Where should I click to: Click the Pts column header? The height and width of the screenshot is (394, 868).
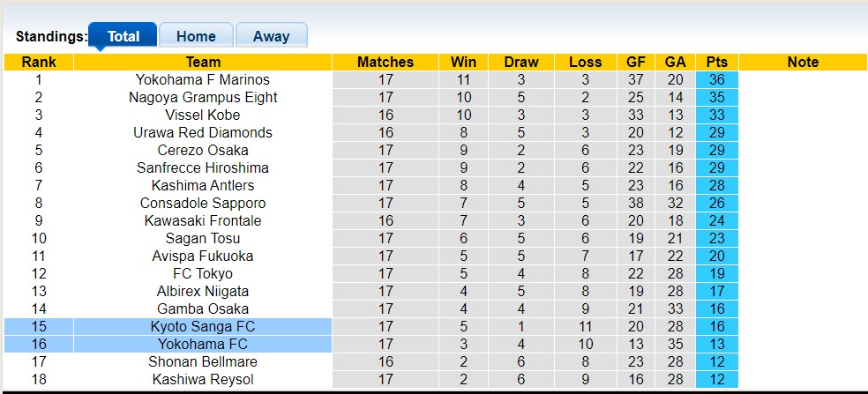(717, 62)
